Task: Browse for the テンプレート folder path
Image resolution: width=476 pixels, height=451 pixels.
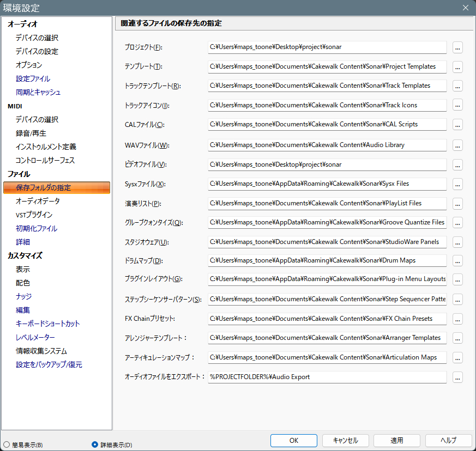Action: coord(457,67)
